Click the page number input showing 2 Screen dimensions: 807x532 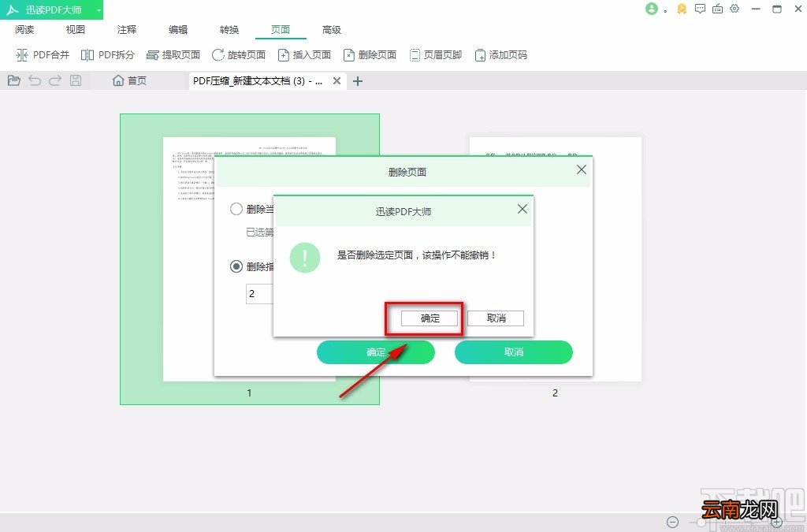pos(259,294)
